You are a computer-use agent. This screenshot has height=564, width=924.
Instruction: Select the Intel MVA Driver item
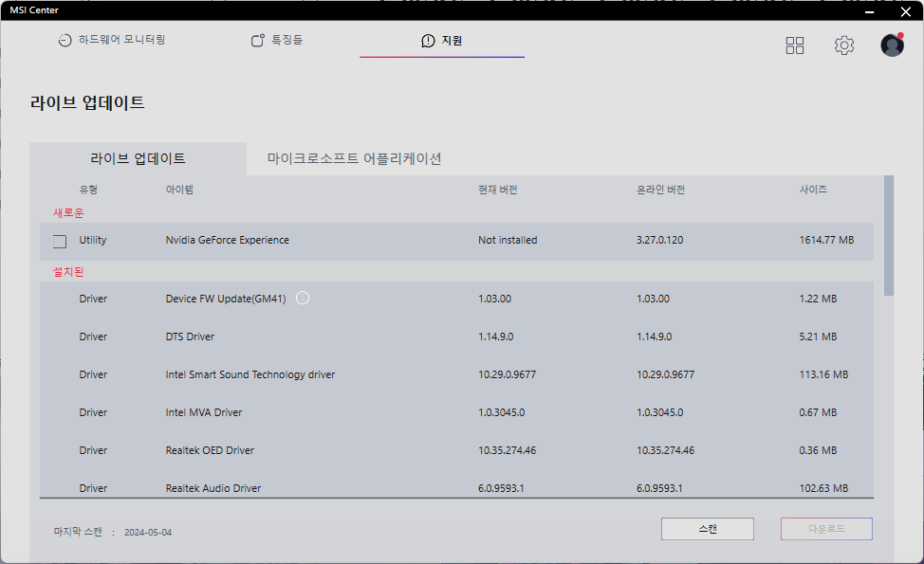(x=204, y=412)
